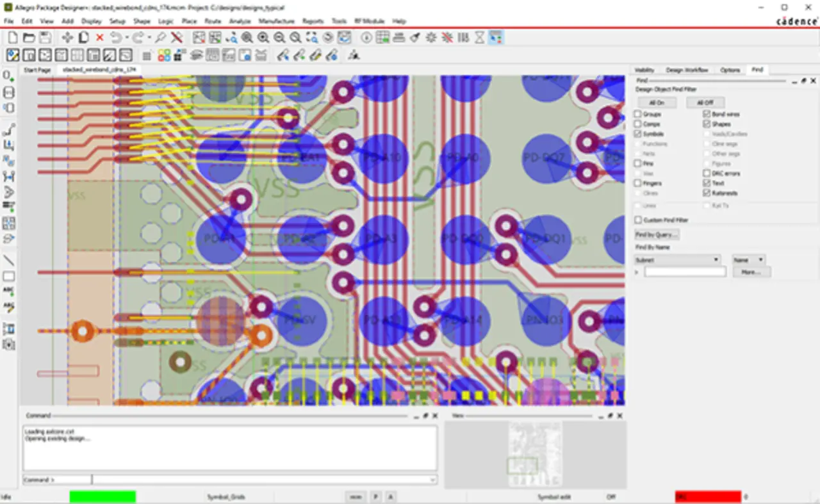The image size is (820, 504).
Task: Toggle the Custom Find Filter checkbox
Action: (x=638, y=220)
